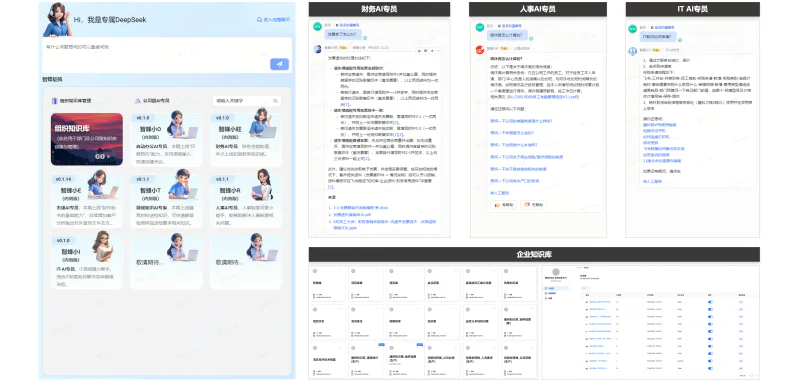Click the reaction icon beside the finance question bubble

365,38
